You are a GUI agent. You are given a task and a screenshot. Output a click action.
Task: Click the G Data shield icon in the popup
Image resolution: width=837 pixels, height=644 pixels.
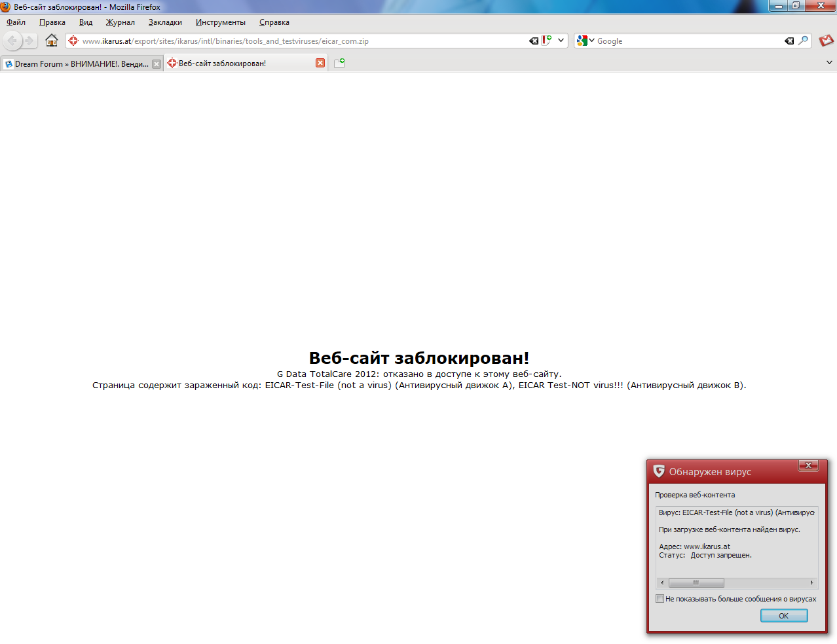click(659, 471)
